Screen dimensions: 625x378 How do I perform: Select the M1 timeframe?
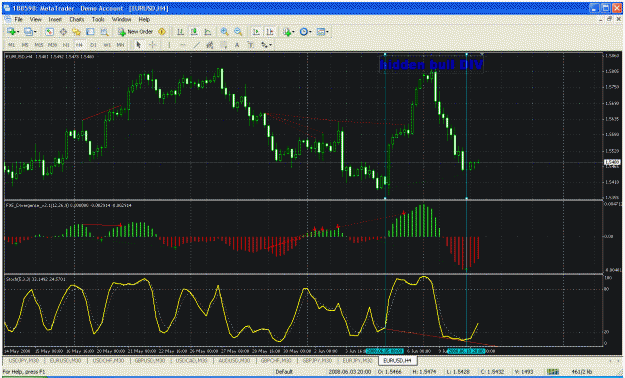[12, 45]
